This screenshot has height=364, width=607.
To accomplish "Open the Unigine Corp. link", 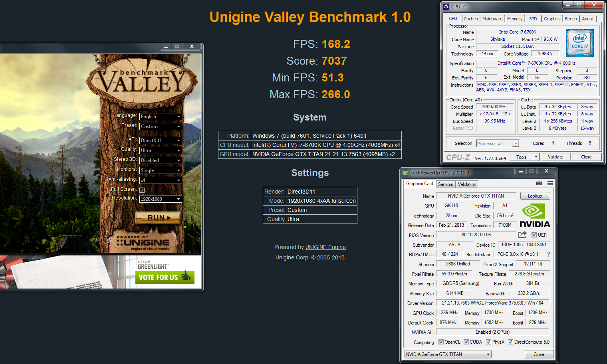I will coord(292,257).
